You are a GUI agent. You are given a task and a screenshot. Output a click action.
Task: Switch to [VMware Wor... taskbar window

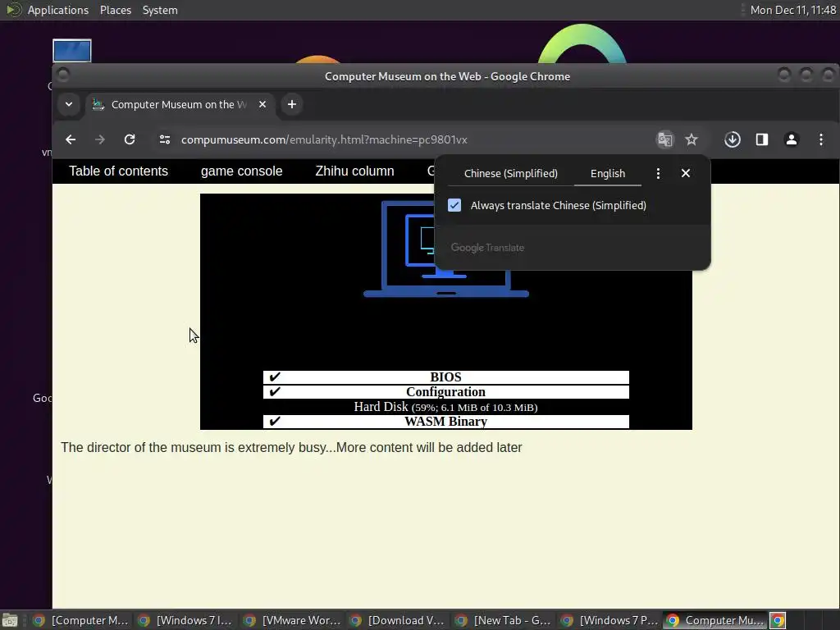(293, 620)
